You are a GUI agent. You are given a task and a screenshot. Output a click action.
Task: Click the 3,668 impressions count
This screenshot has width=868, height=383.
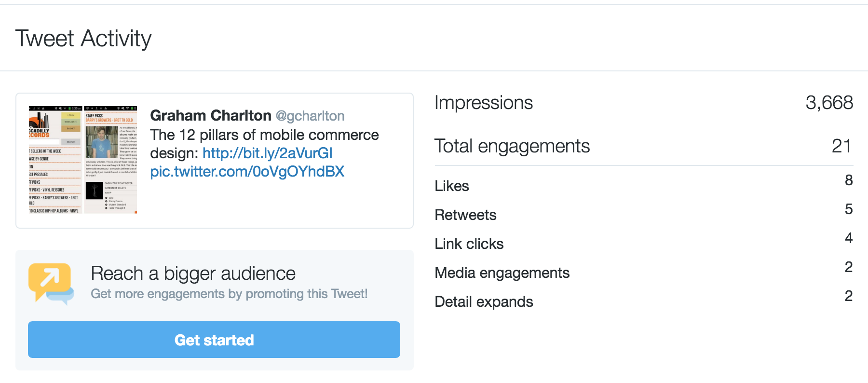(829, 103)
